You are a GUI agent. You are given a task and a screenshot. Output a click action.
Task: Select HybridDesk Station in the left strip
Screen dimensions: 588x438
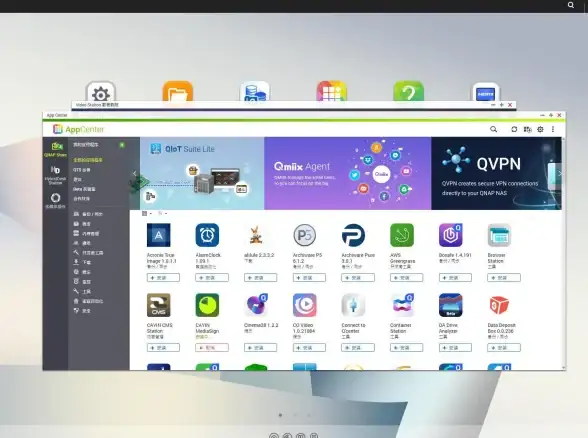[56, 175]
